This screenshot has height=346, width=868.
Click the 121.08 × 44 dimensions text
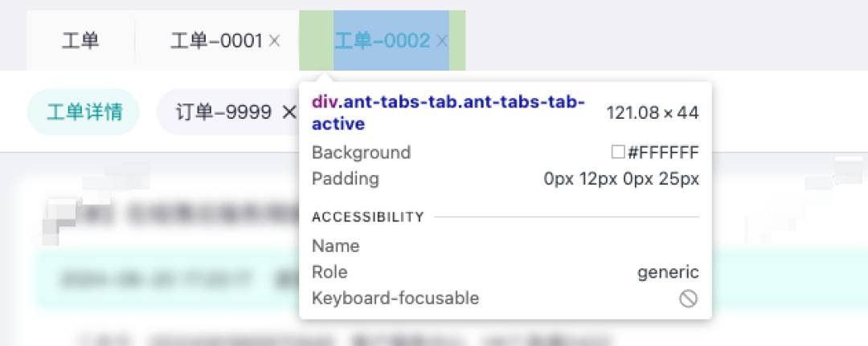[x=653, y=112]
